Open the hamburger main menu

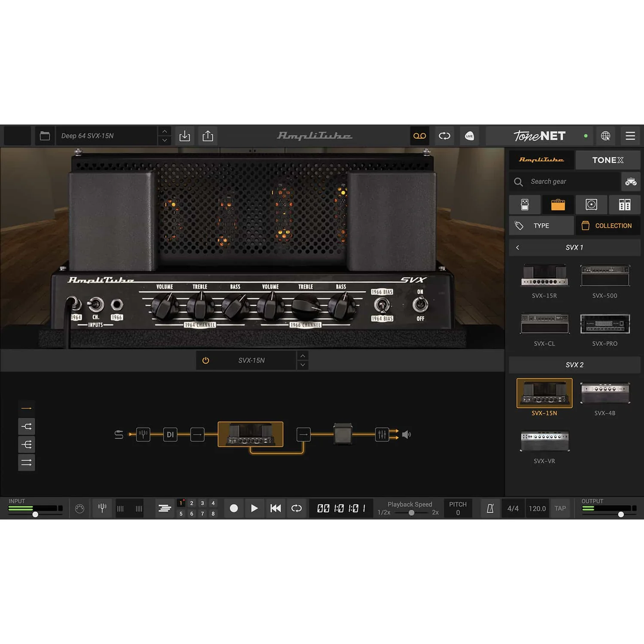[630, 136]
